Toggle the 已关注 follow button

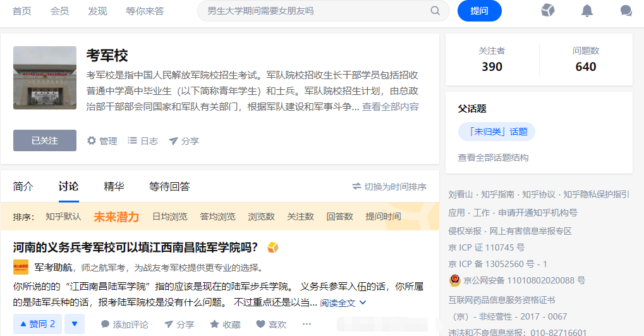tap(45, 140)
